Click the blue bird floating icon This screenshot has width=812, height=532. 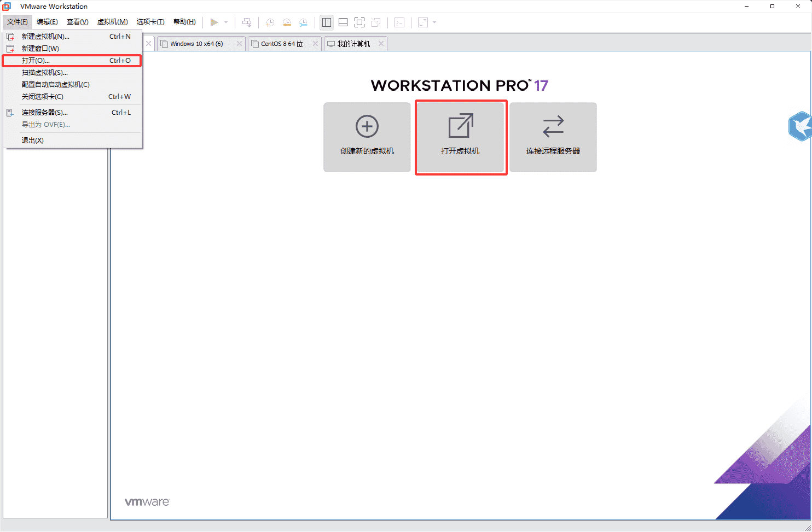pyautogui.click(x=800, y=126)
